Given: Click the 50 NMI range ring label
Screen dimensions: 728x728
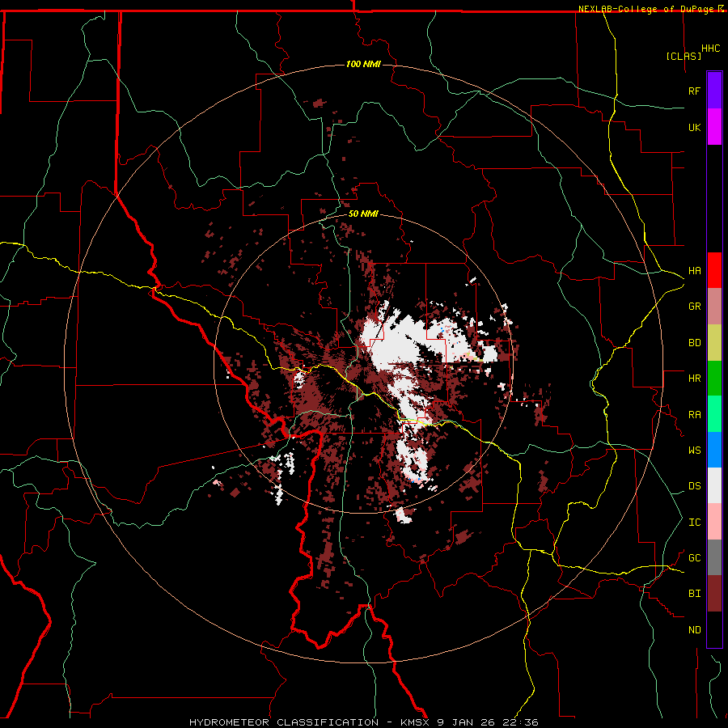Looking at the screenshot, I should 363,214.
